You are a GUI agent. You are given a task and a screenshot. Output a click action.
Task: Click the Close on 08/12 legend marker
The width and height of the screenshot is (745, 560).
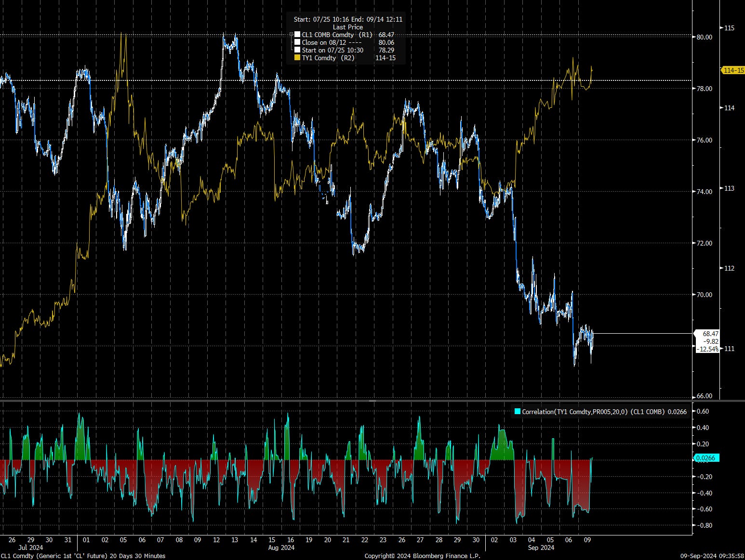point(297,42)
